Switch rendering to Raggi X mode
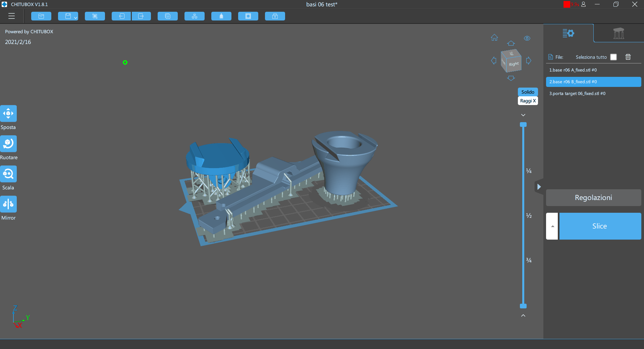Viewport: 644px width, 349px height. coord(528,101)
